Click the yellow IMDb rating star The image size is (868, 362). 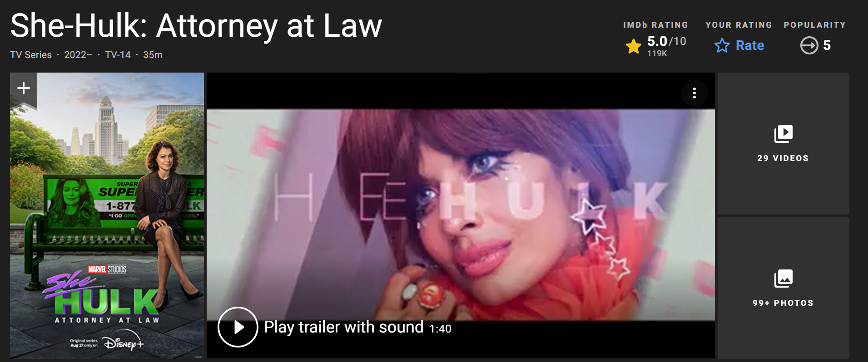tap(633, 46)
